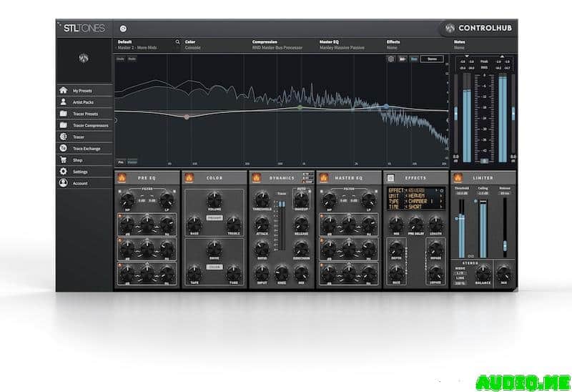The image size is (572, 392).
Task: Click the green EQ node on the curve
Action: coord(300,107)
